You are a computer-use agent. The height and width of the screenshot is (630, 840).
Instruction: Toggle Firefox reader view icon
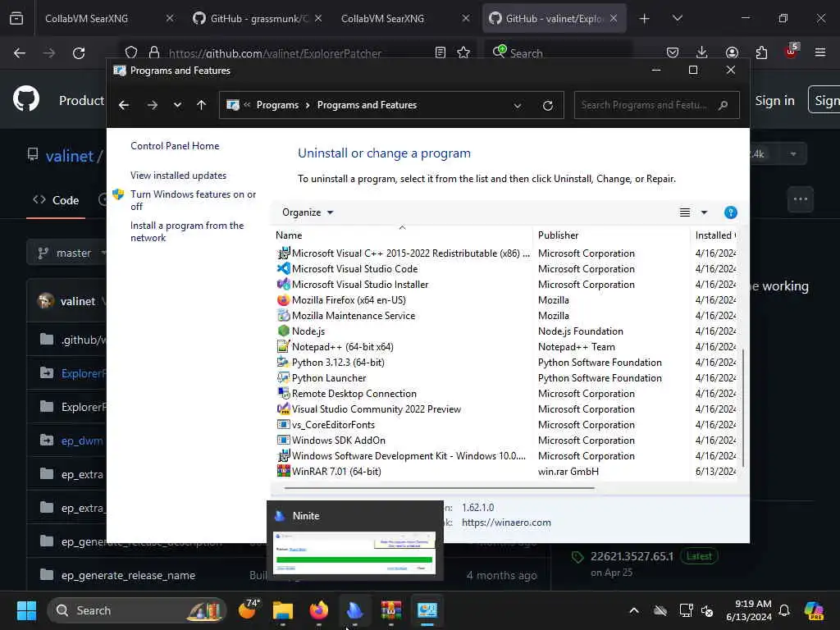tap(441, 52)
